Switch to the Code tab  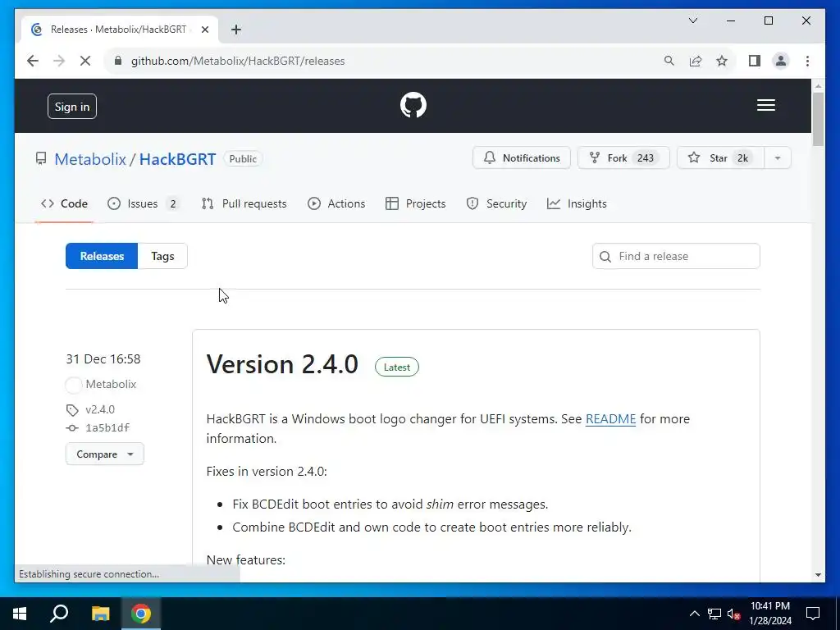pyautogui.click(x=64, y=203)
